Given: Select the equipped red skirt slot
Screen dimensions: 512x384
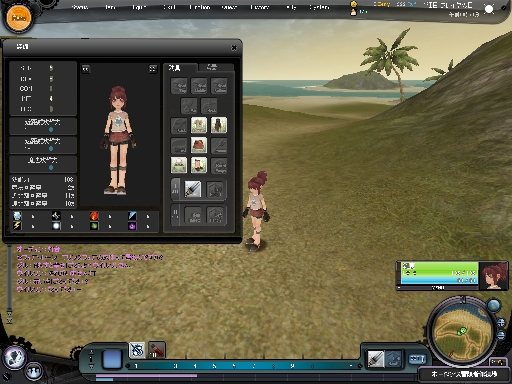Looking at the screenshot, I should point(199,145).
